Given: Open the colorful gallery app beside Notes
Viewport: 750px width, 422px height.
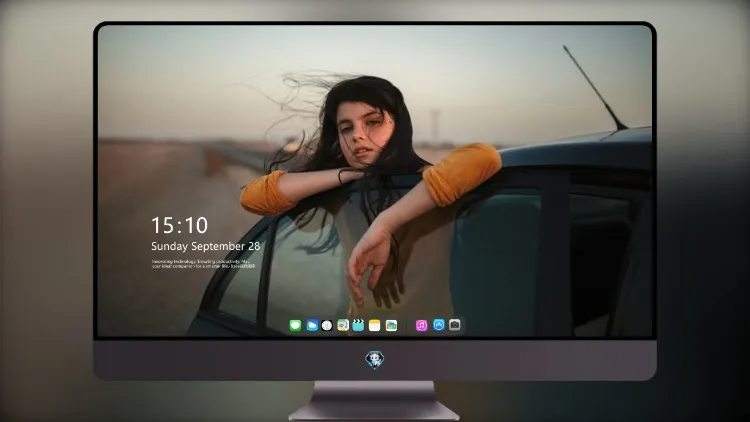Looking at the screenshot, I should click(391, 325).
